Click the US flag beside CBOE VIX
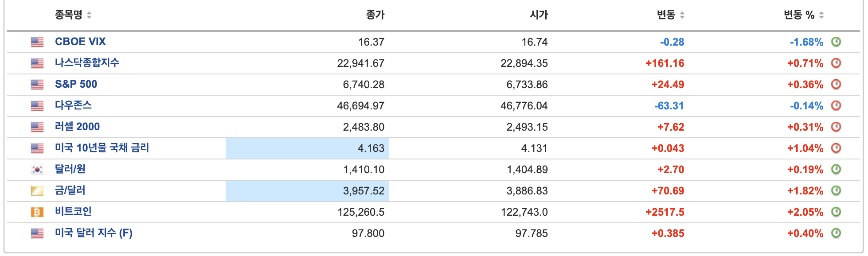Viewport: 868px width, 256px height. [x=37, y=42]
